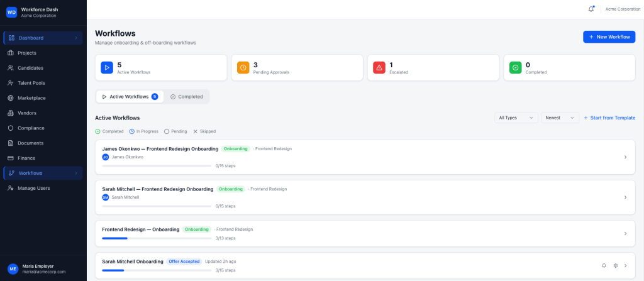Screen dimensions: 644x281
Task: Click the New Workflow button
Action: 609,37
